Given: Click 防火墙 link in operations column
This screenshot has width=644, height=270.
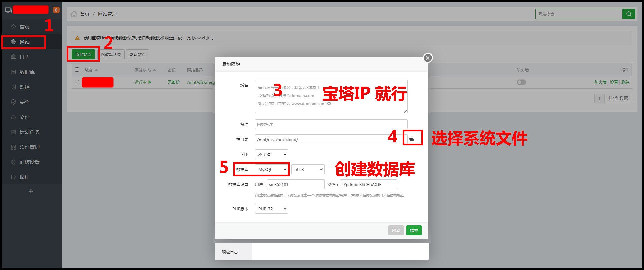Looking at the screenshot, I should coord(600,82).
